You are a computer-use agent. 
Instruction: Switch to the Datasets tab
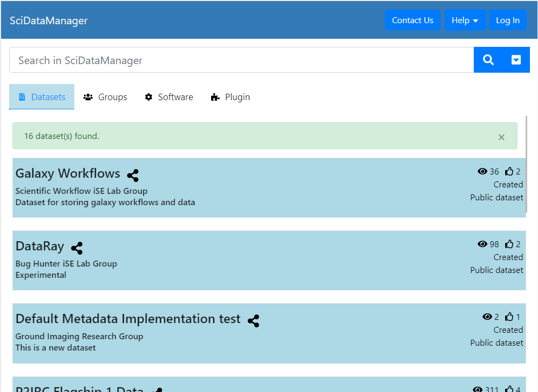pyautogui.click(x=42, y=97)
